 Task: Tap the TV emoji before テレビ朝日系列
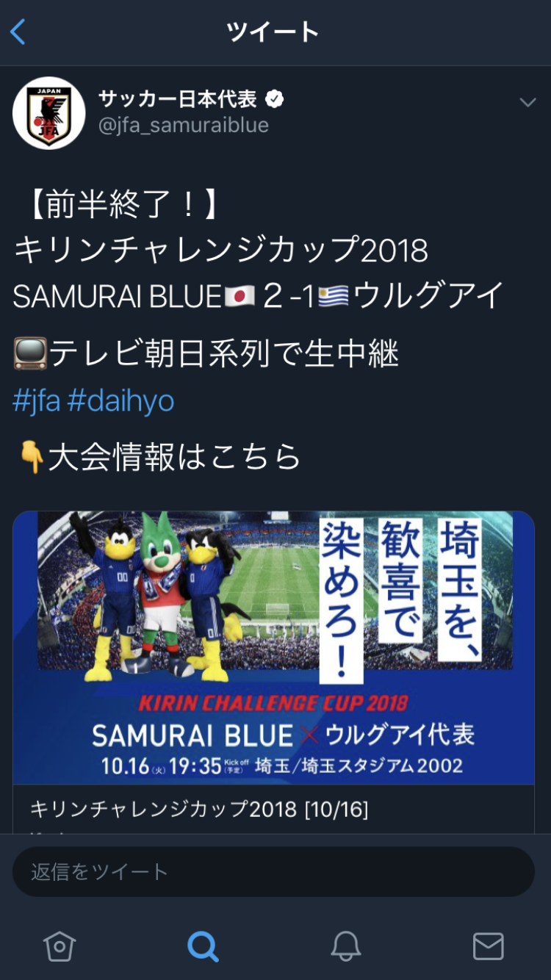point(30,355)
